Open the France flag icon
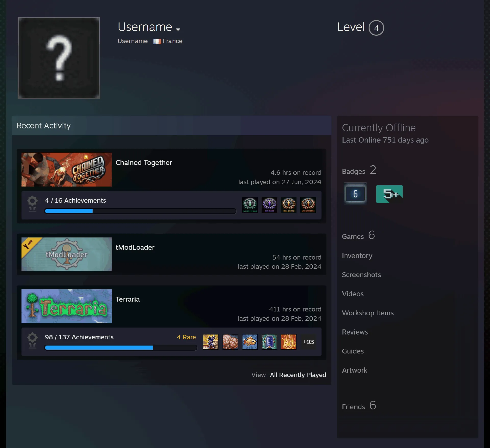This screenshot has height=448, width=490. pyautogui.click(x=157, y=41)
